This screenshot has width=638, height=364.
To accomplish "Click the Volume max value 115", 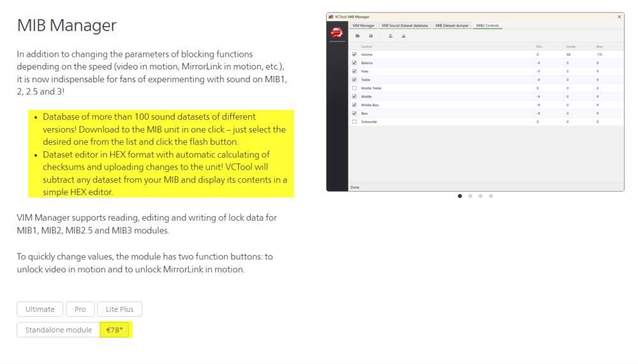I will pyautogui.click(x=599, y=54).
